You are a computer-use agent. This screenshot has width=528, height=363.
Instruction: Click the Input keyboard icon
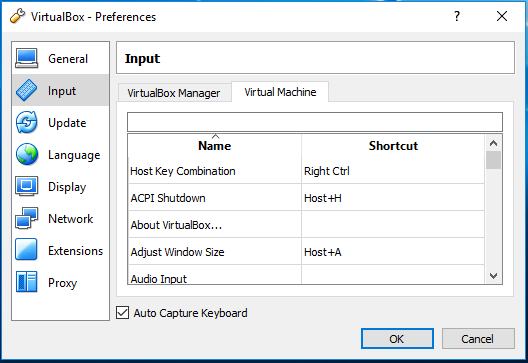pos(27,90)
